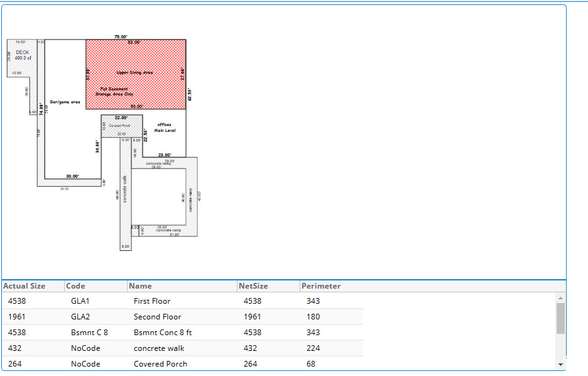The image size is (588, 376).
Task: Click the GLA2 code cell
Action: 80,317
